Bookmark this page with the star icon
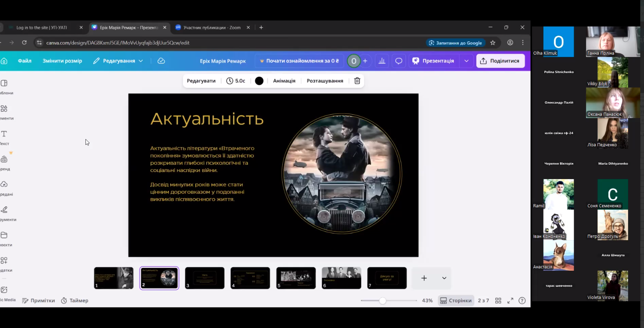The height and width of the screenshot is (328, 644). pos(493,43)
